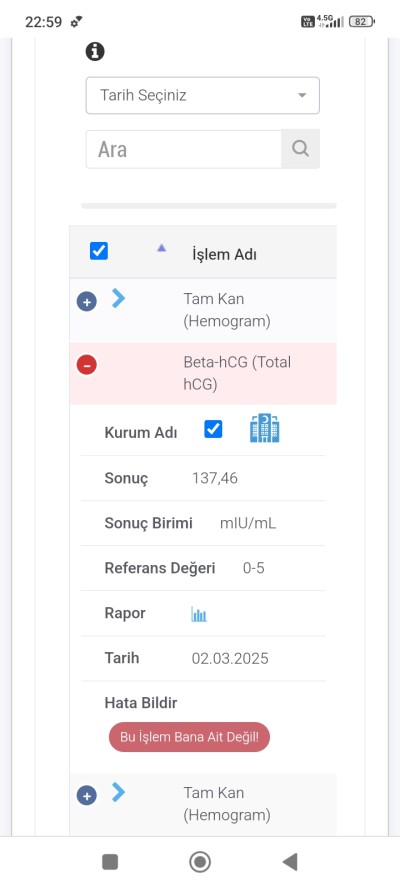Click the magnifier search icon
This screenshot has width=400, height=888.
pyautogui.click(x=300, y=149)
